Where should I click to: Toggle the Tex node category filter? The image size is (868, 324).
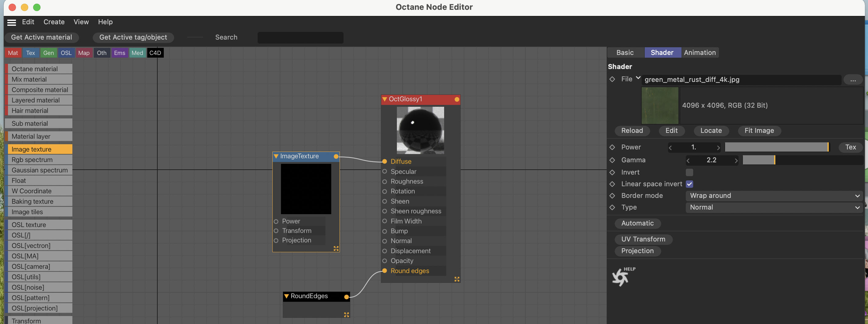click(31, 53)
